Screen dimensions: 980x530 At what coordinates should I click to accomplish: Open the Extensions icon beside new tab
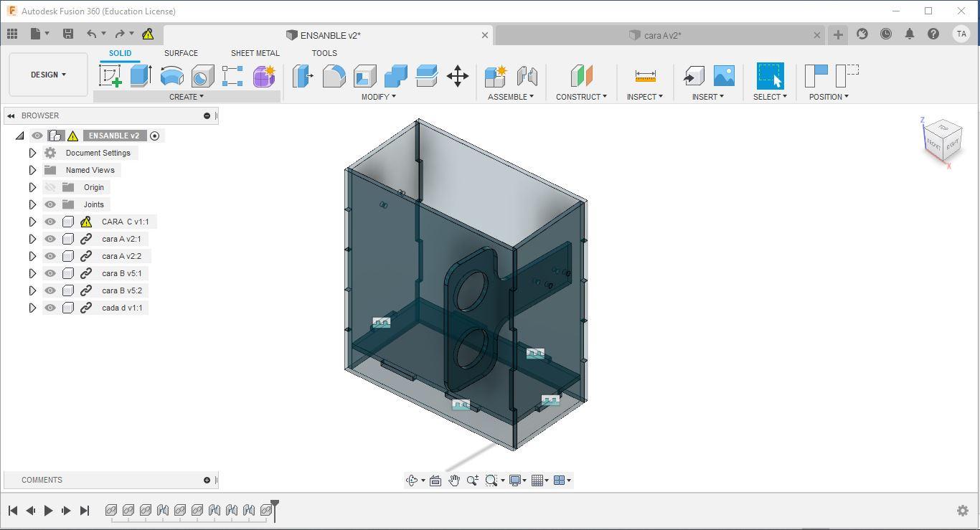pyautogui.click(x=862, y=34)
